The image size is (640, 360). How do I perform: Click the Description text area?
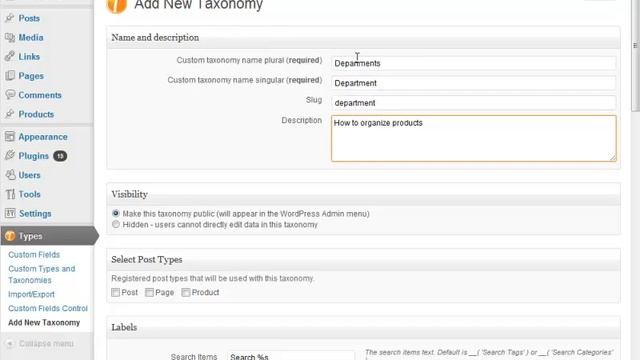[473, 138]
